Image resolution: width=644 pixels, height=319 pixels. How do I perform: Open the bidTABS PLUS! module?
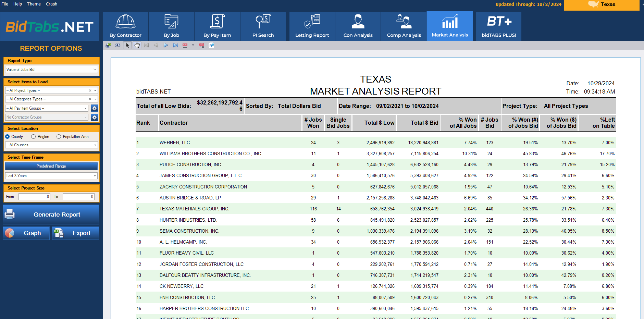tap(499, 26)
